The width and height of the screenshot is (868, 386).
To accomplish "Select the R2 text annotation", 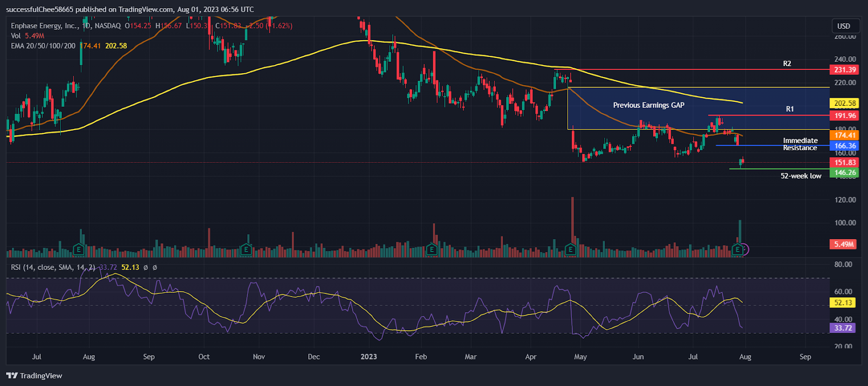I will pos(787,63).
